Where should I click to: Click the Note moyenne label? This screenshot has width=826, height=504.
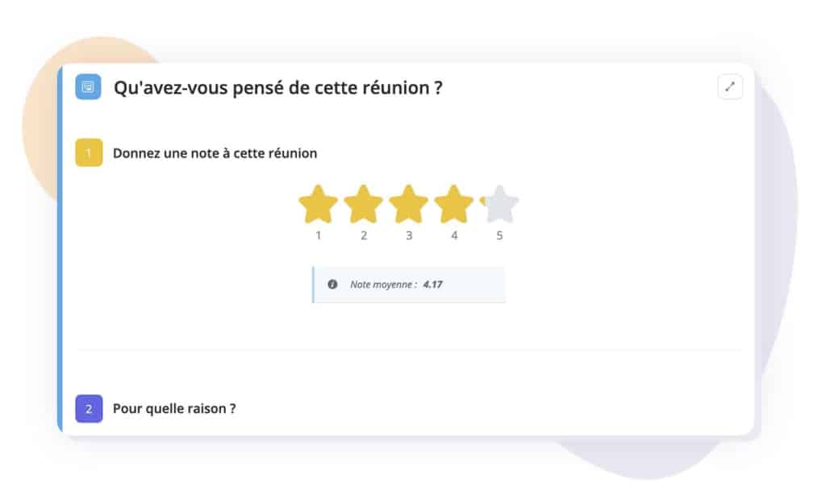(x=383, y=285)
